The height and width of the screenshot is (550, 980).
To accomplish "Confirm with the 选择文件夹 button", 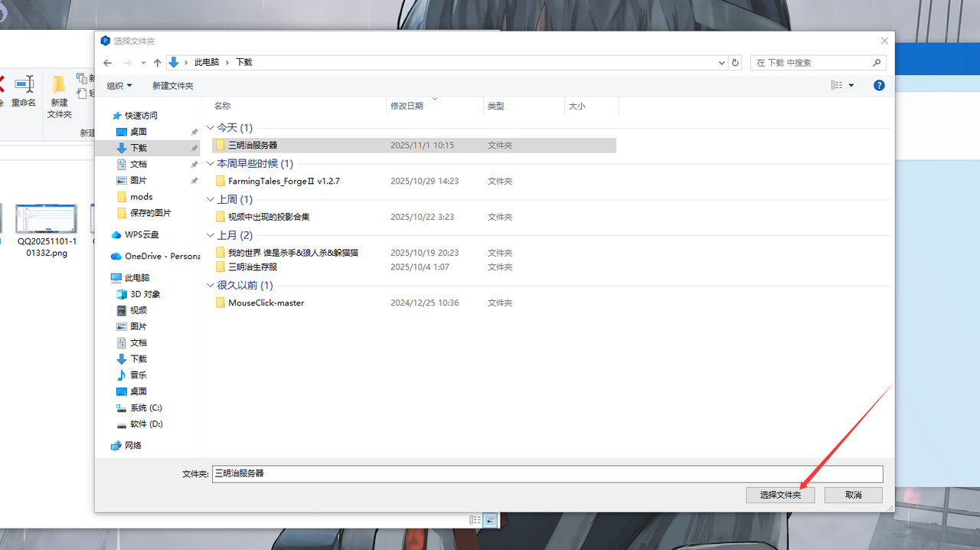I will pos(780,495).
